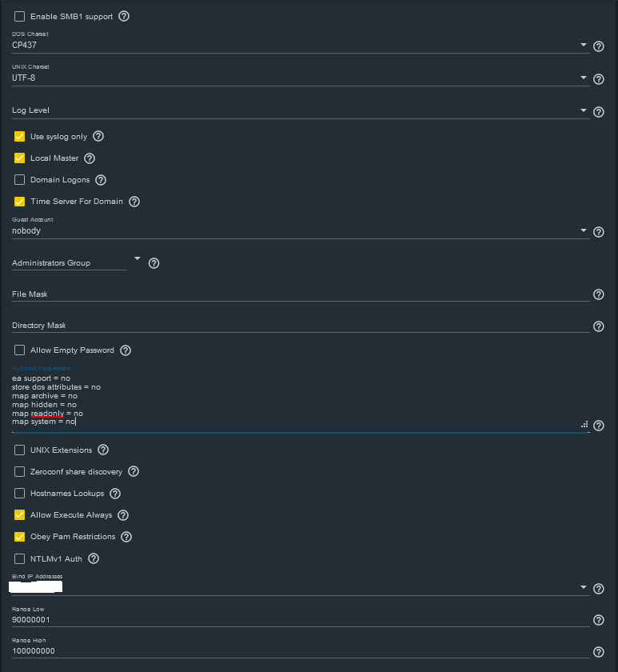Open help for File Mask field
Screen dimensions: 618x672
pos(599,294)
